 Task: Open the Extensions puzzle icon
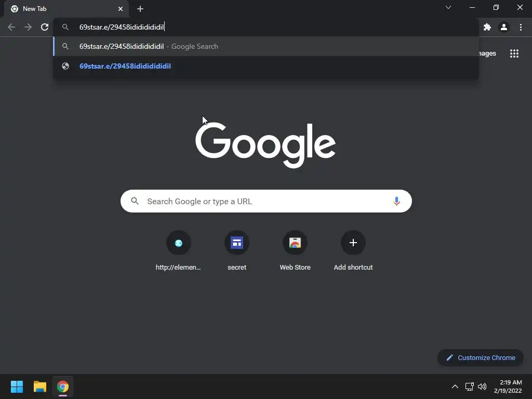point(487,27)
